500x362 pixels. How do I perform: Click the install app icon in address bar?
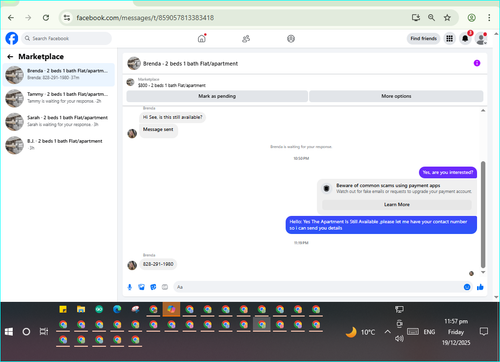[416, 18]
